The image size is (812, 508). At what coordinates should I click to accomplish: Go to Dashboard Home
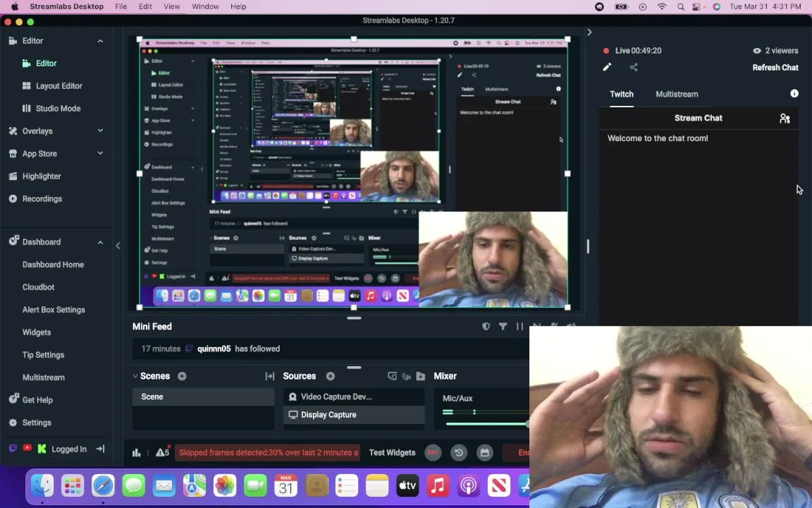pyautogui.click(x=53, y=265)
